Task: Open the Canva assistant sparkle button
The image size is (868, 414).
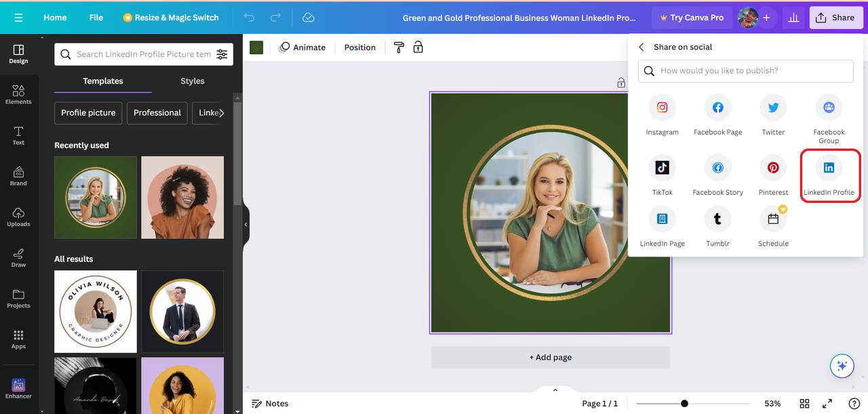Action: pos(842,366)
